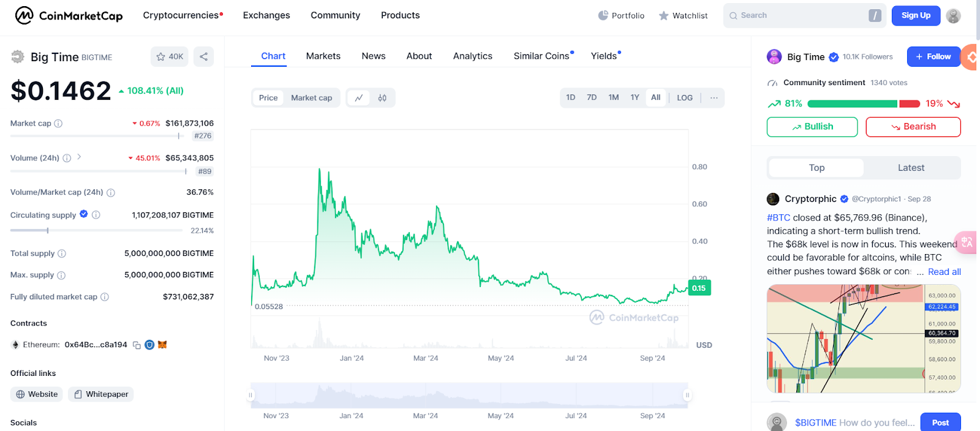This screenshot has width=980, height=431.
Task: Switch chart to Price view
Action: coord(268,98)
